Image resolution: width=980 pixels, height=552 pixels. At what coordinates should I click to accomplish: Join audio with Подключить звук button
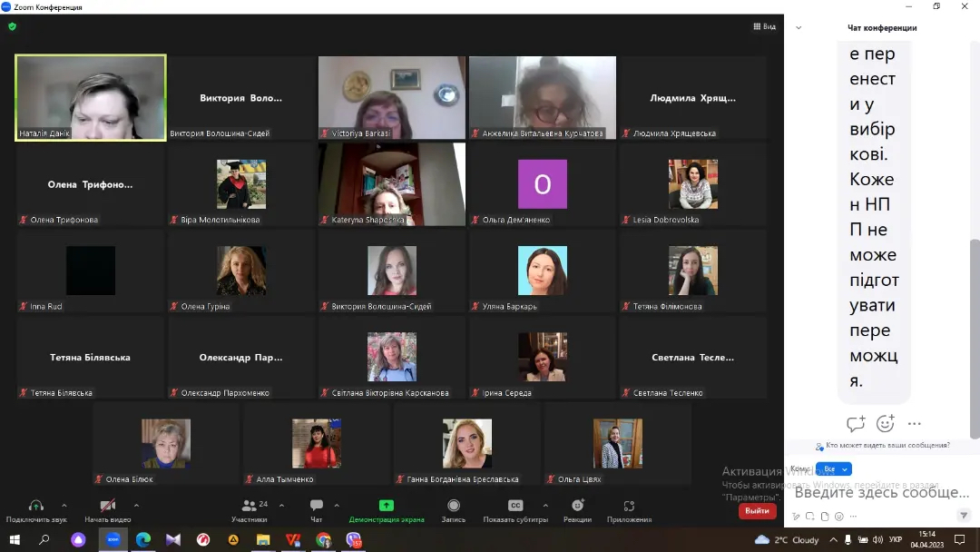click(x=36, y=506)
